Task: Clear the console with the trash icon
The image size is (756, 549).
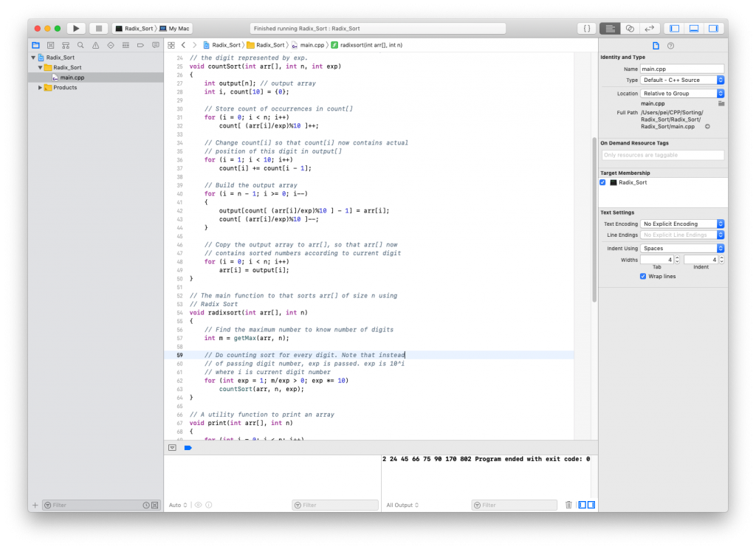Action: pos(568,505)
